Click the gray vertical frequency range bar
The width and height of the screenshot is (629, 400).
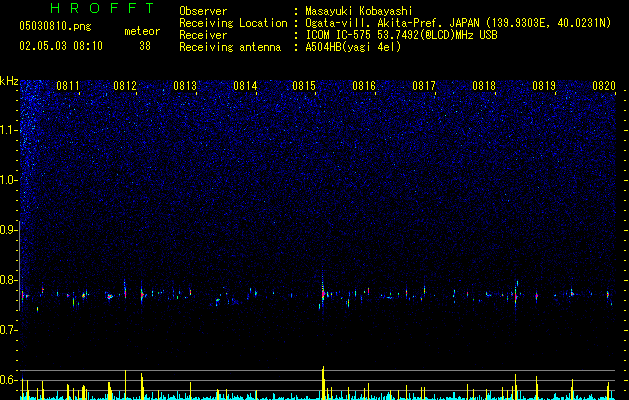tap(20, 265)
